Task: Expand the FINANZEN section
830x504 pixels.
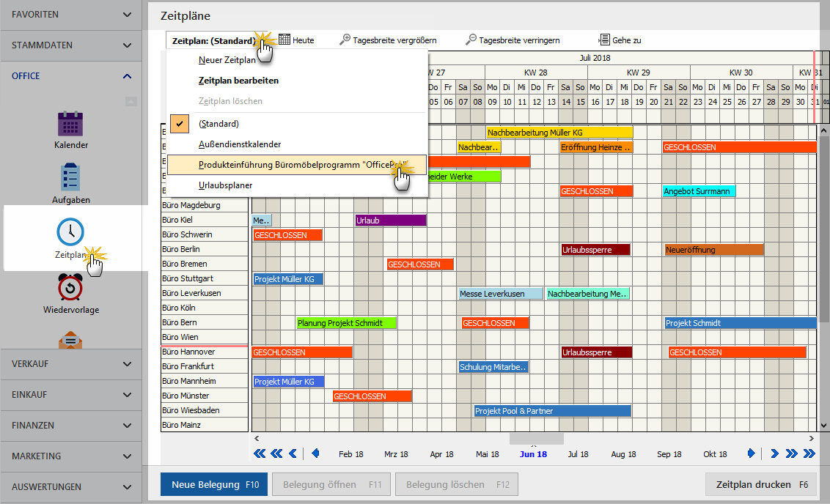Action: point(71,425)
